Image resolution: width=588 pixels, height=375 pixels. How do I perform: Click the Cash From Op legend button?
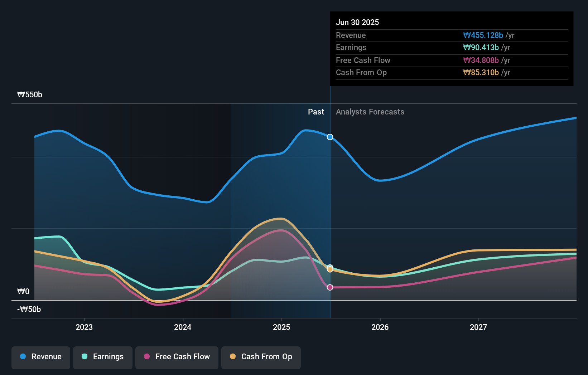point(261,357)
